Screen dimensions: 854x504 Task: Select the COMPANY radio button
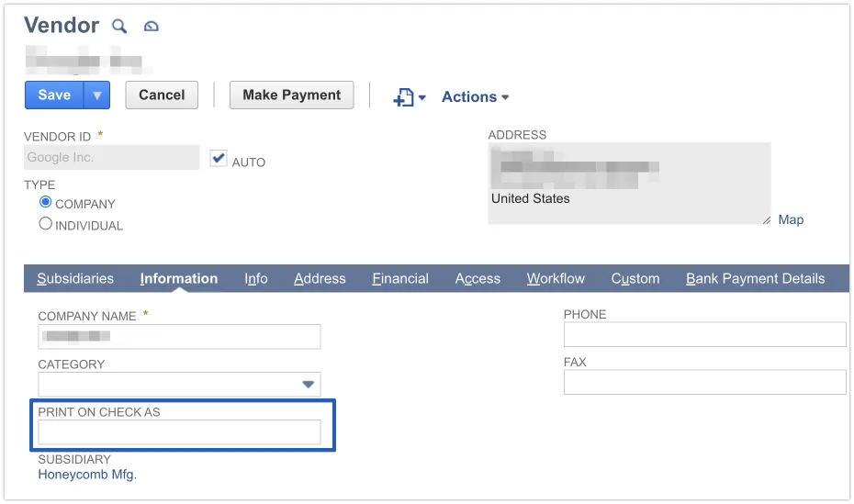(x=46, y=202)
